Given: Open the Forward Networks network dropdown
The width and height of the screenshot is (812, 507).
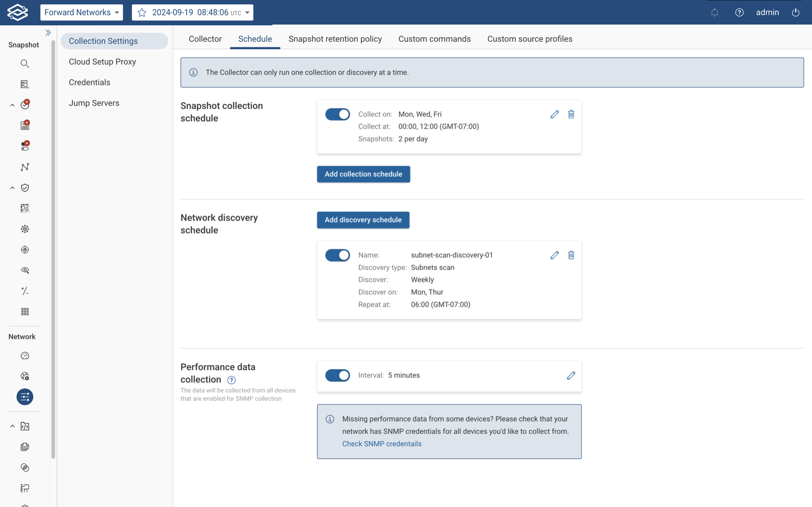Looking at the screenshot, I should click(82, 13).
